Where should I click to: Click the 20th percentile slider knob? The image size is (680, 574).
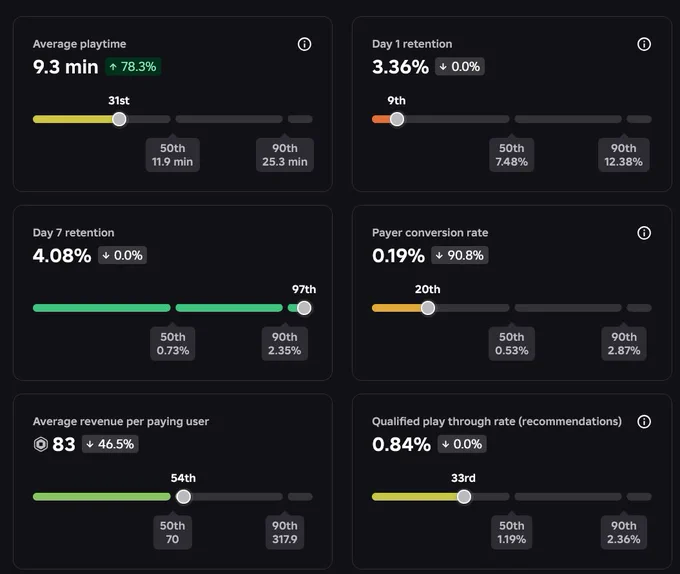(428, 308)
